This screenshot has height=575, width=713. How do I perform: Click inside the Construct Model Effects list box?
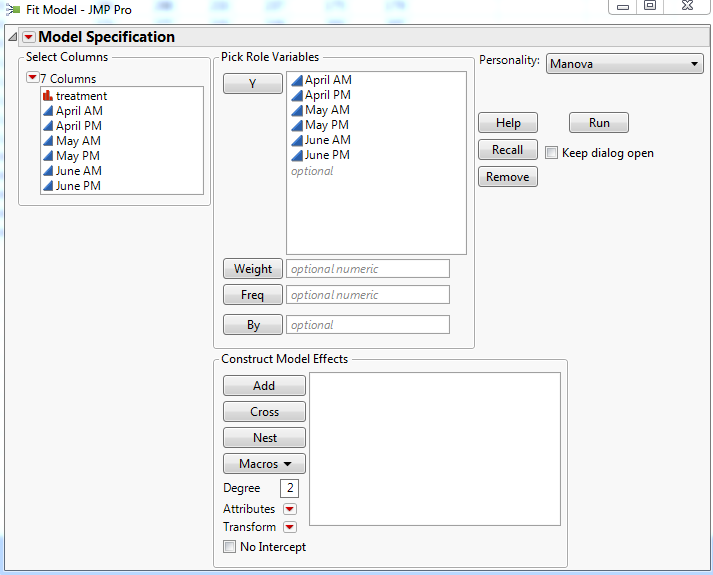(x=435, y=449)
